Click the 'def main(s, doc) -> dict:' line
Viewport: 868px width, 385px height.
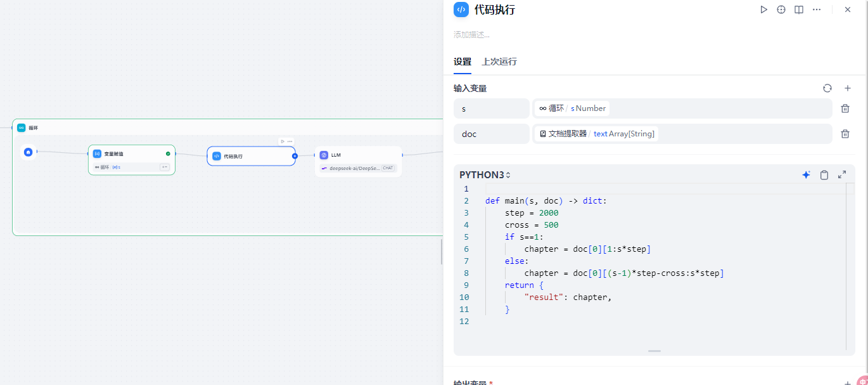[546, 200]
